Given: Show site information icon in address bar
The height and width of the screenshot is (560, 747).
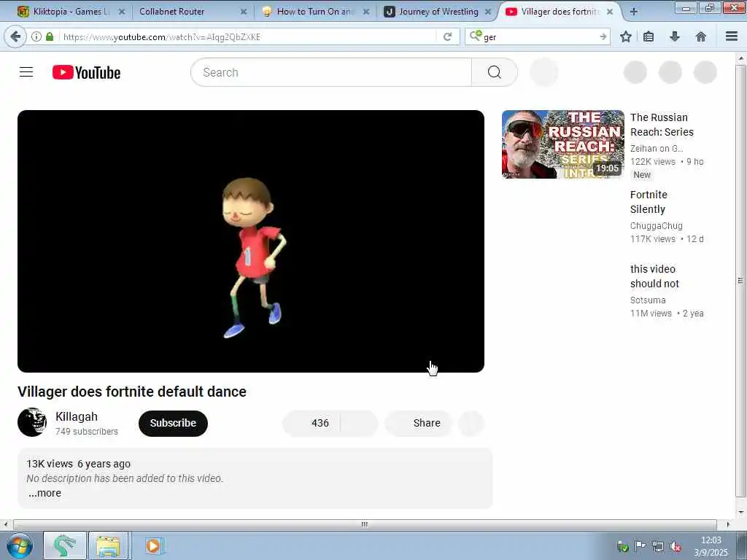Looking at the screenshot, I should pyautogui.click(x=36, y=36).
